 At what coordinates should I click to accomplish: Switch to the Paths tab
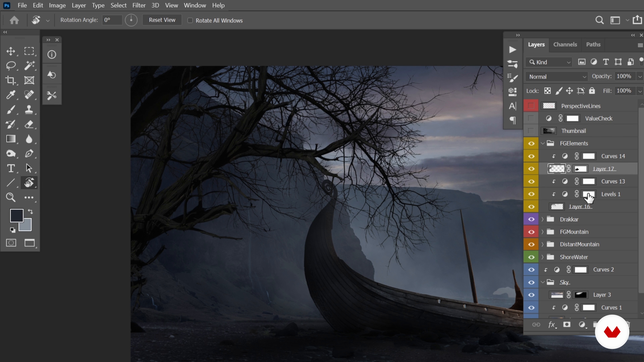point(593,44)
